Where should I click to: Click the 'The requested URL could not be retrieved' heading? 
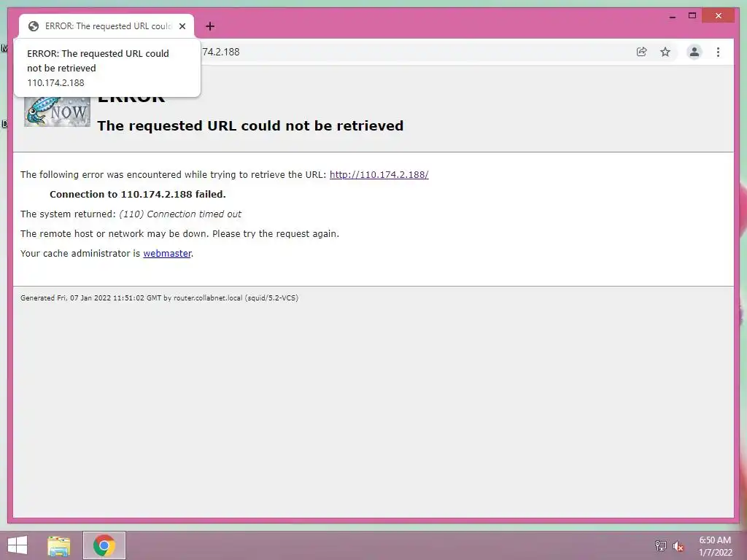[250, 125]
